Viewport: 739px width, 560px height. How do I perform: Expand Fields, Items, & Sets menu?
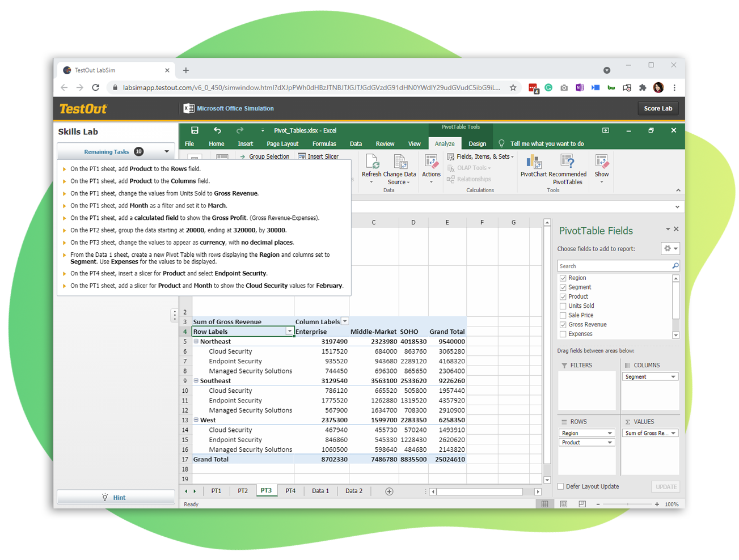(480, 156)
